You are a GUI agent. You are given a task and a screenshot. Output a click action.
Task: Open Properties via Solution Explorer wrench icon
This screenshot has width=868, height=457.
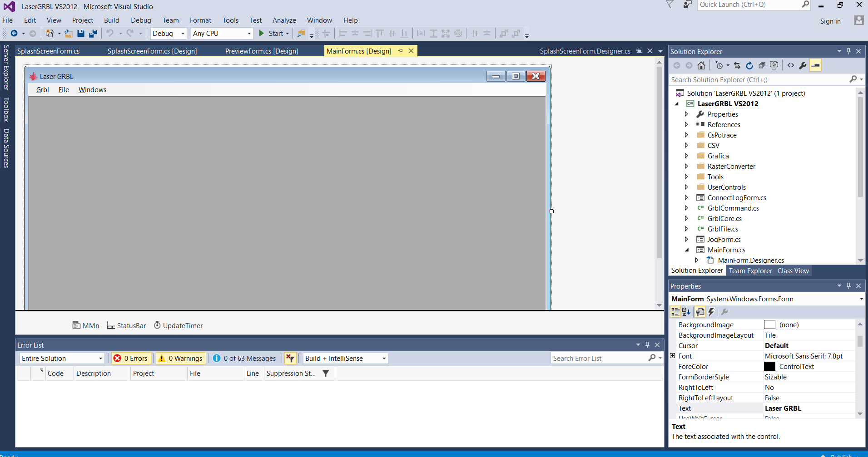(x=803, y=65)
